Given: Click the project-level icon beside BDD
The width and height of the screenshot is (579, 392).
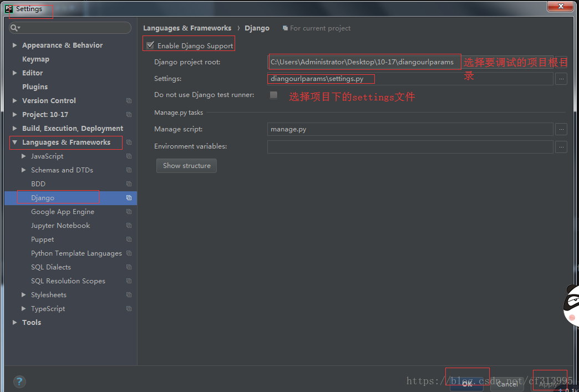Looking at the screenshot, I should [x=129, y=184].
